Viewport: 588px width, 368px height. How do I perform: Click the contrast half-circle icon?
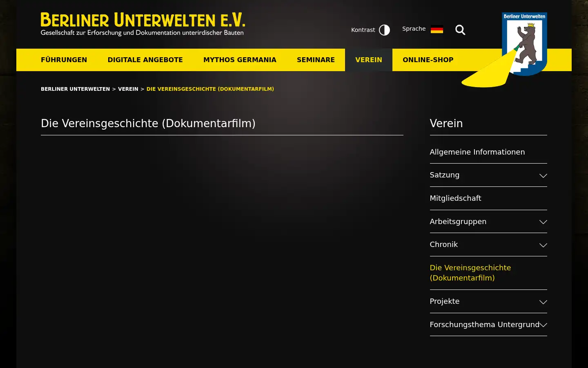point(384,30)
